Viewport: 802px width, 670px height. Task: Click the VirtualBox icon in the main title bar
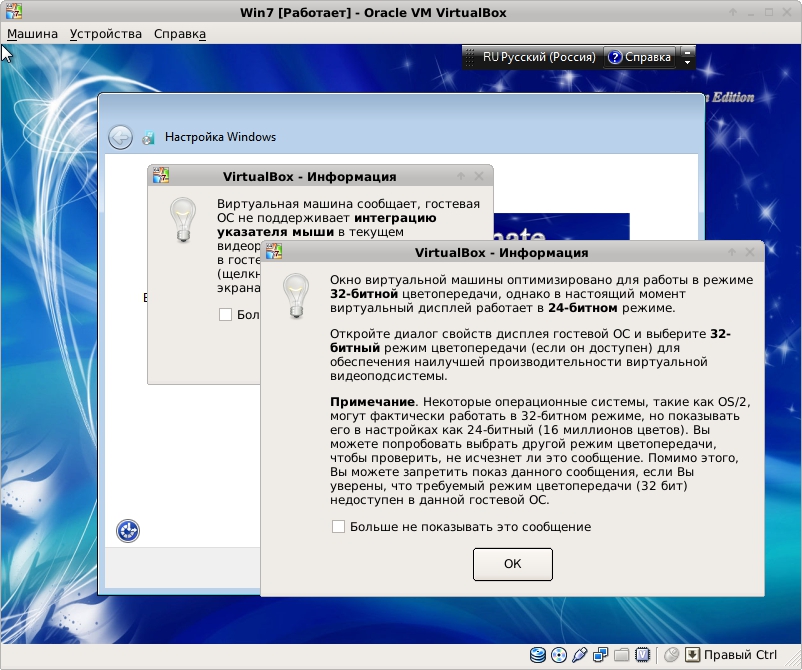(x=14, y=11)
